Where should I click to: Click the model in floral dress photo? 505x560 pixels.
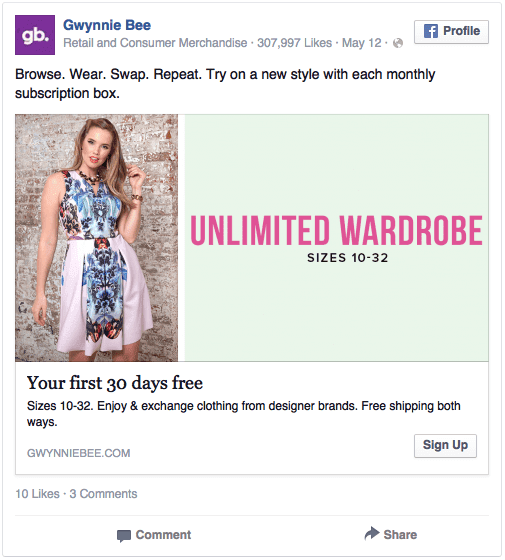click(96, 238)
